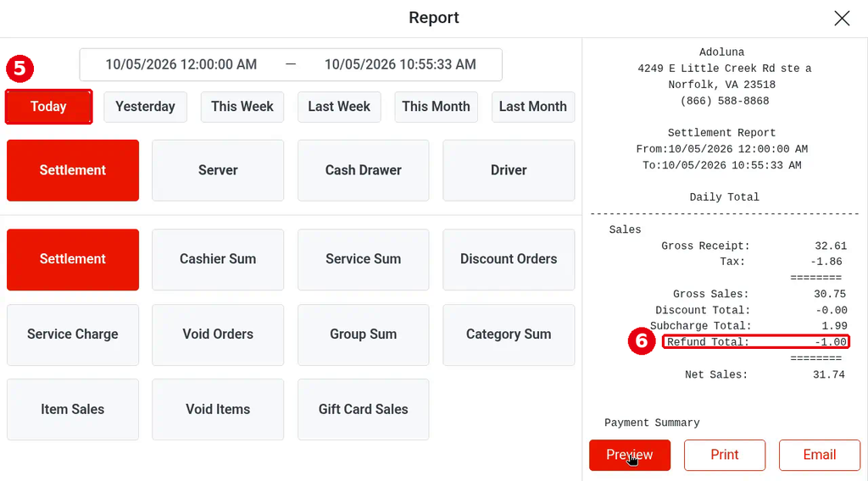This screenshot has width=868, height=481.
Task: Open the Category Sum report
Action: 509,334
